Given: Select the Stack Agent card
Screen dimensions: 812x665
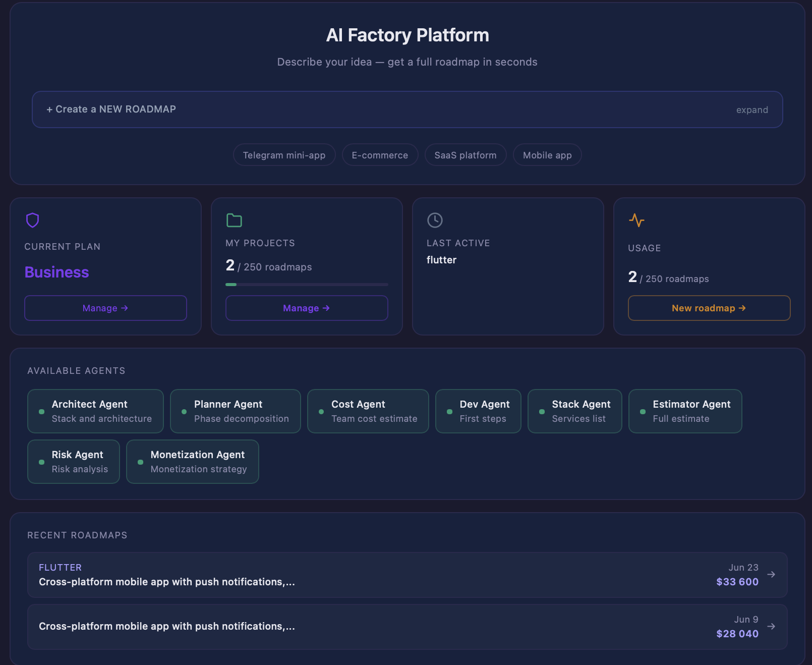Looking at the screenshot, I should click(x=575, y=411).
